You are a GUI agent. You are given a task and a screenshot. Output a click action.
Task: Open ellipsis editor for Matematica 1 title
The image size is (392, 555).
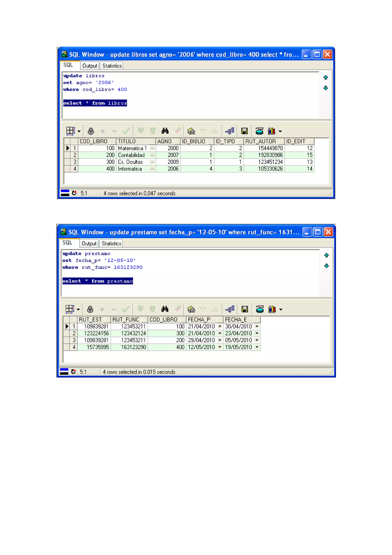(x=152, y=148)
